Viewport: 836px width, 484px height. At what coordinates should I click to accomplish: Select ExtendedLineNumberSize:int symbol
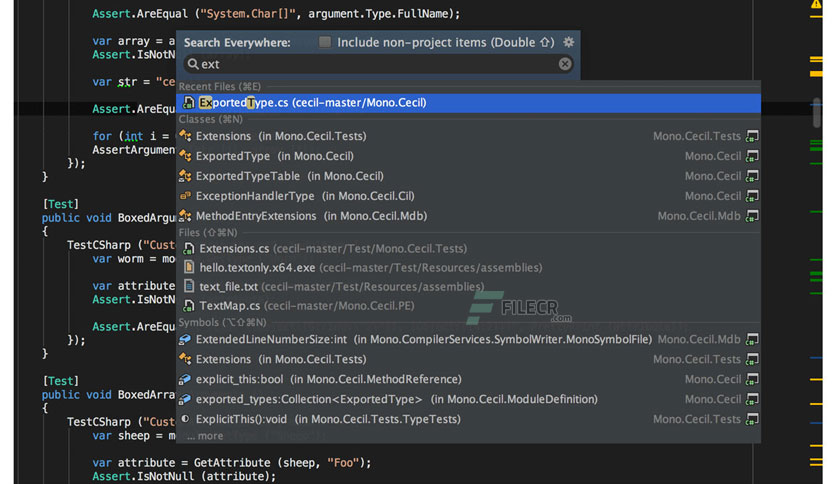pos(468,340)
